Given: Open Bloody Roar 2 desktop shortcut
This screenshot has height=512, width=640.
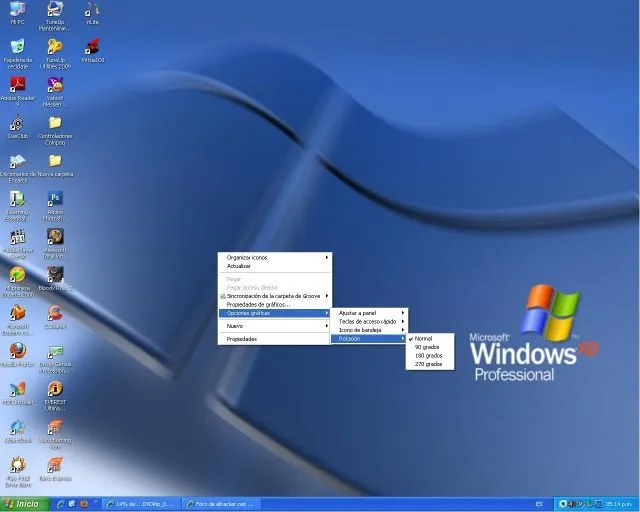Looking at the screenshot, I should click(55, 278).
